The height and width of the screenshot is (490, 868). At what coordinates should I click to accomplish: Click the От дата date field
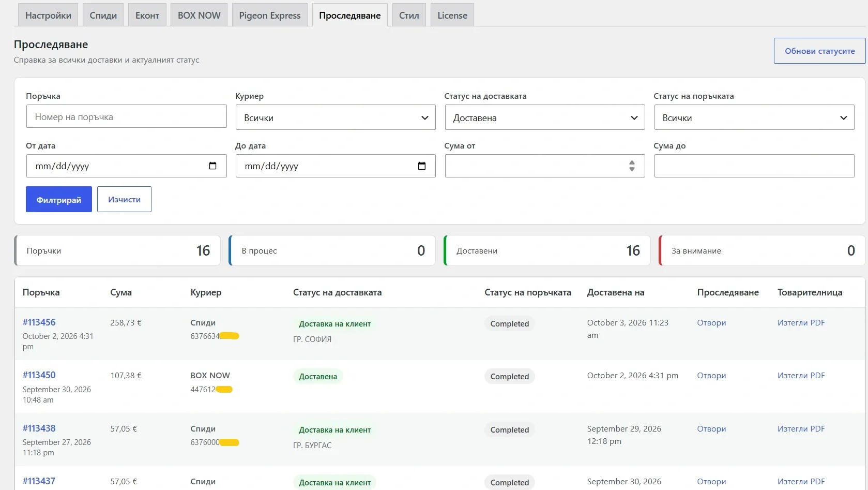point(127,166)
